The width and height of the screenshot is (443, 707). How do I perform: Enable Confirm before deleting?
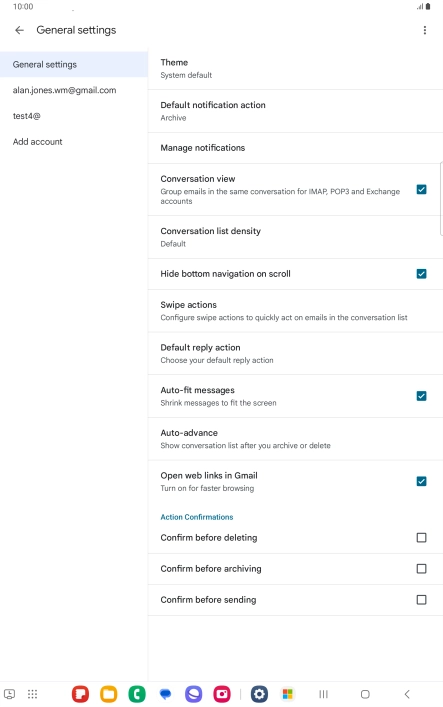pyautogui.click(x=421, y=537)
